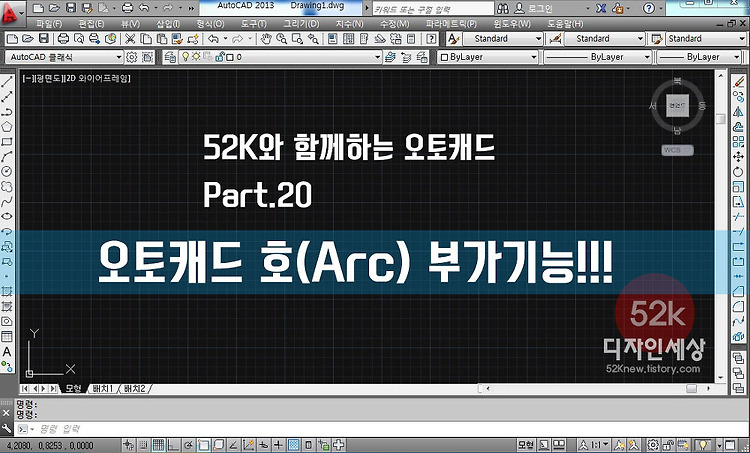Viewport: 750px width, 453px height.
Task: Open the 그리기(D) menu
Action: coord(301,23)
